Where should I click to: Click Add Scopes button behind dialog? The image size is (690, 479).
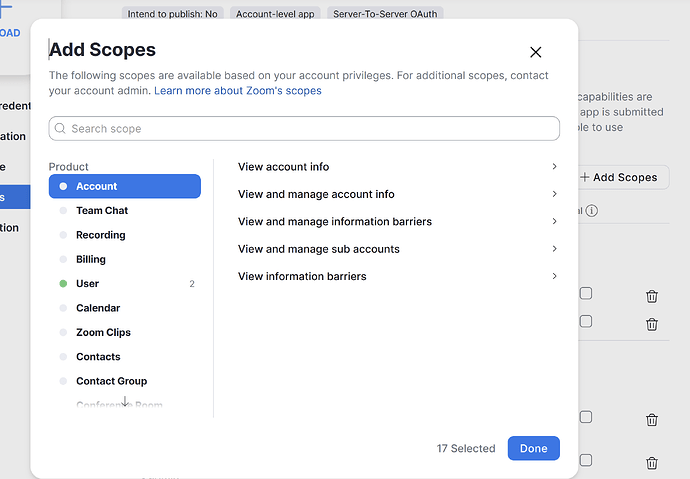[624, 177]
